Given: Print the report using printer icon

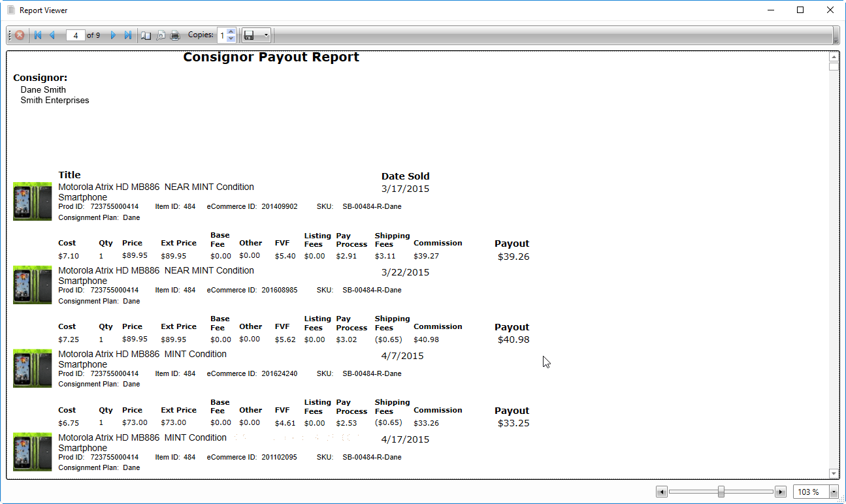Looking at the screenshot, I should click(175, 35).
